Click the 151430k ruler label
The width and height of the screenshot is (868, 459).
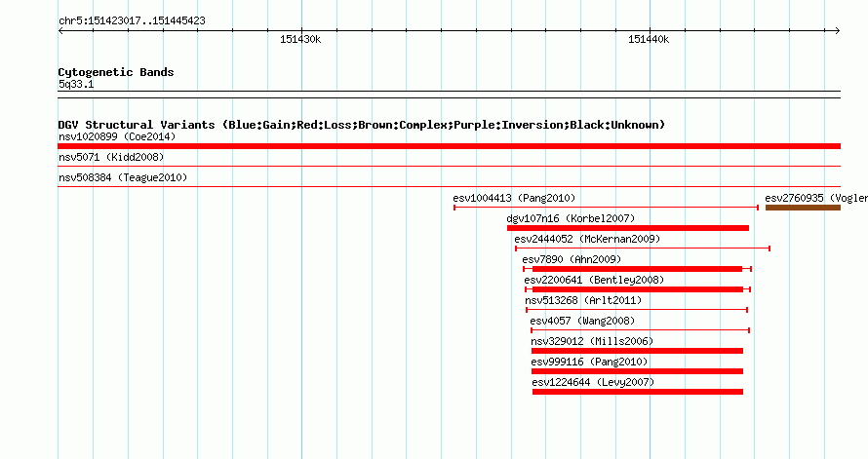[x=300, y=39]
